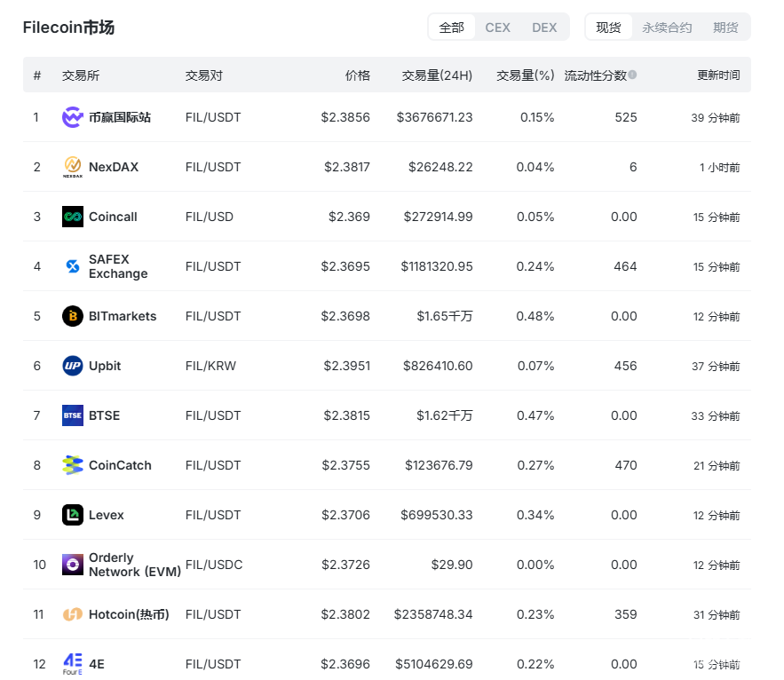Sort by the 更新时间 column header
This screenshot has height=680, width=784.
coord(718,75)
